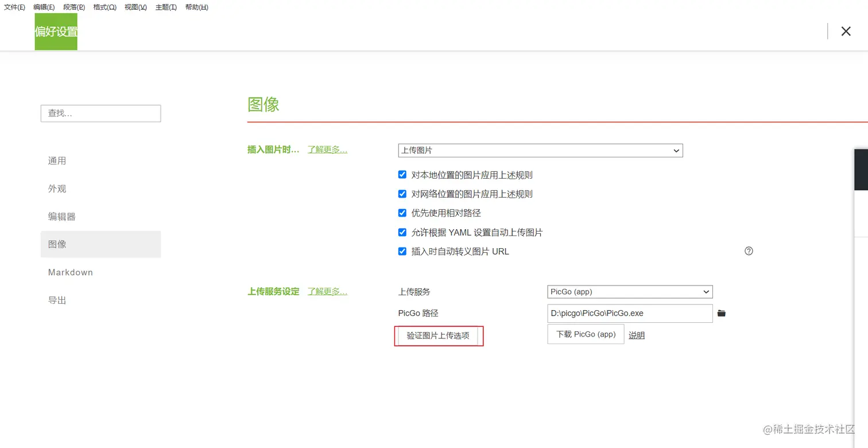Open the 视图(V) menu
868x448 pixels.
pos(135,7)
